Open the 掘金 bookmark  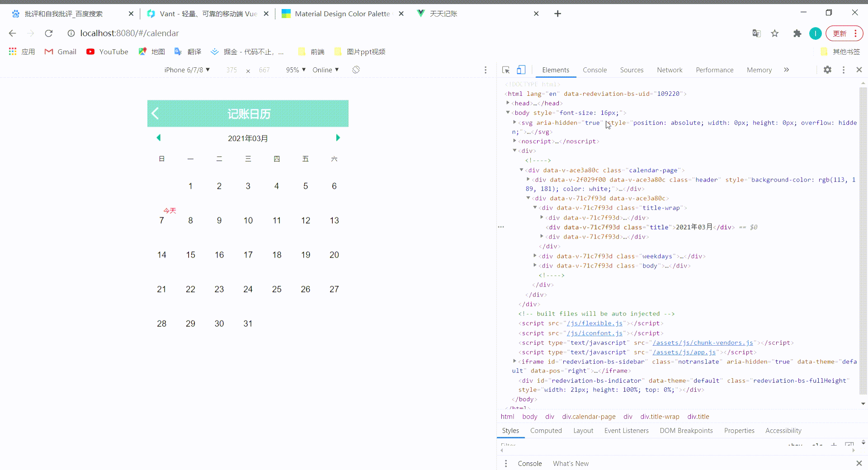tap(247, 52)
